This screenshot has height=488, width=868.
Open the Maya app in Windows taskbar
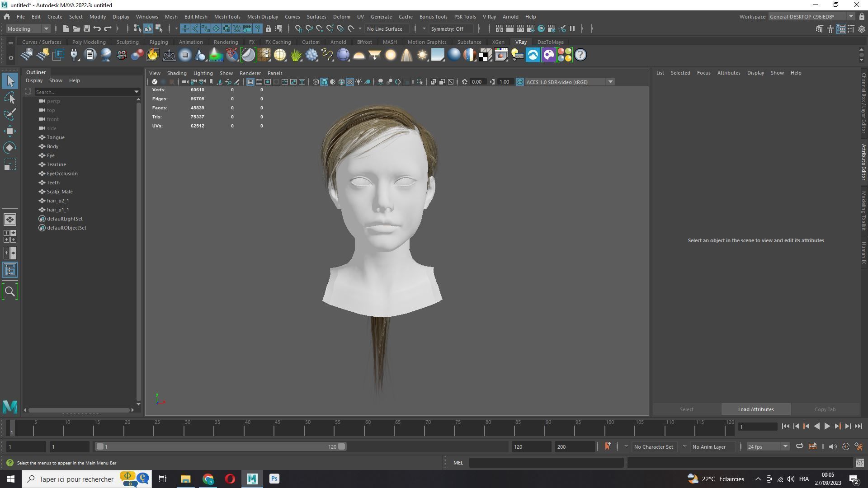(x=252, y=479)
